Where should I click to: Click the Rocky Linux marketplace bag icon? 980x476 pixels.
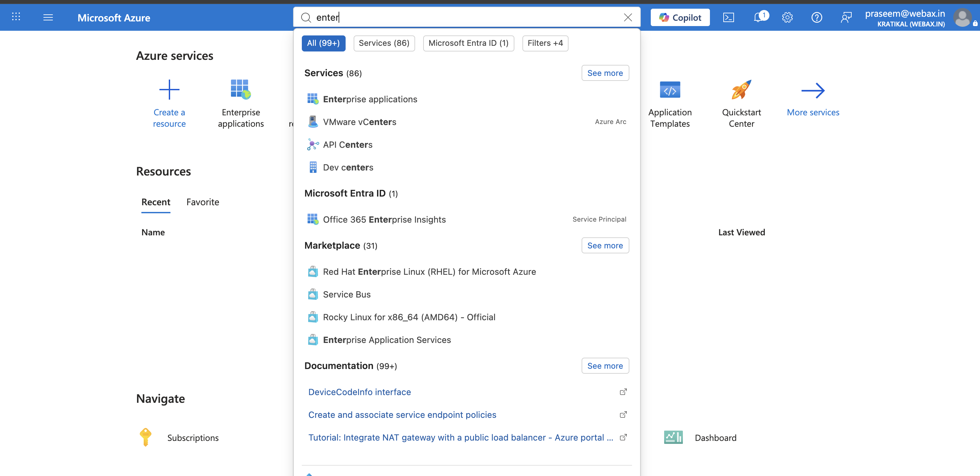pyautogui.click(x=313, y=317)
